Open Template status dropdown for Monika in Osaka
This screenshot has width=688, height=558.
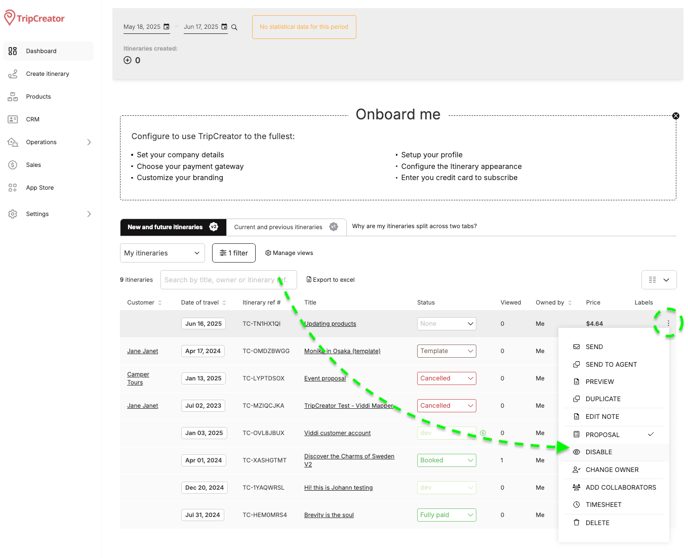click(447, 351)
